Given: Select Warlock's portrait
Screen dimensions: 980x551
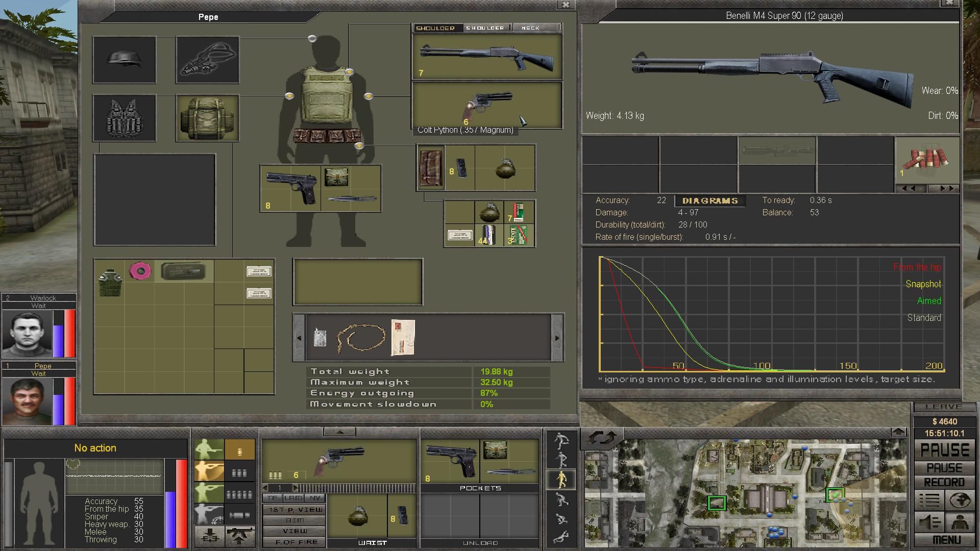Looking at the screenshot, I should (x=27, y=334).
